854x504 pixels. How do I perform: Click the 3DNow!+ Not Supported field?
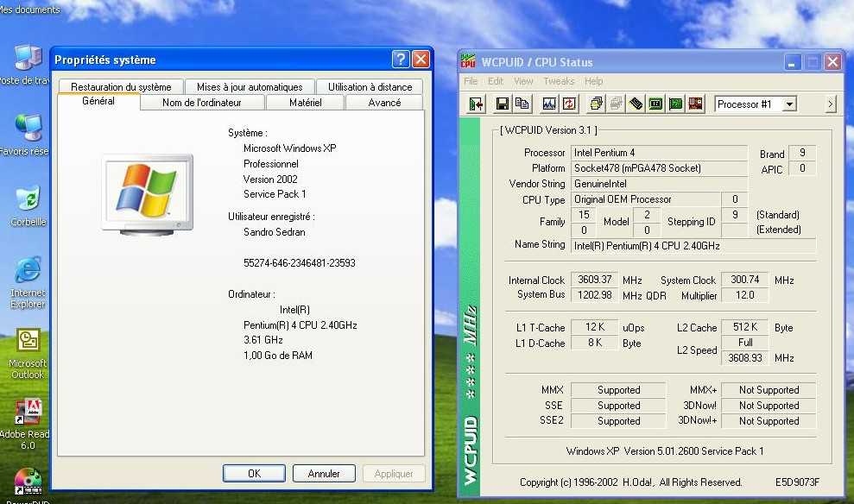[769, 421]
